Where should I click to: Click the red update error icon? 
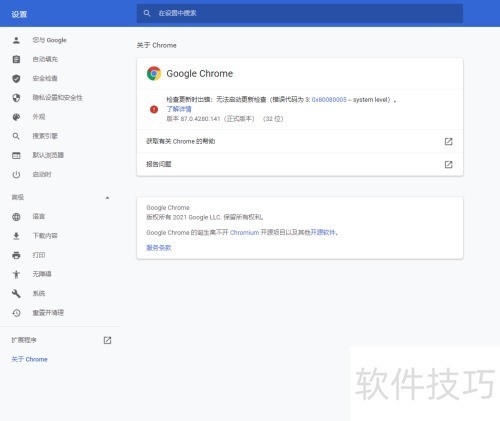coord(154,109)
